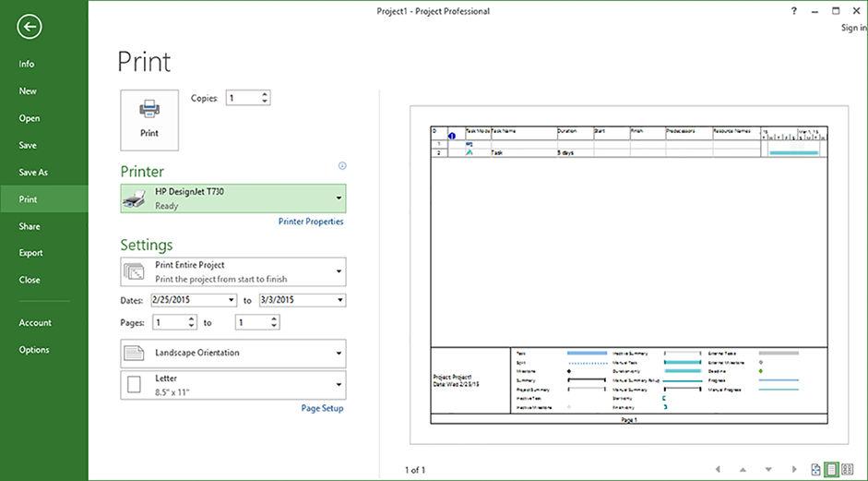Switch to actual size view icon
This screenshot has width=868, height=481.
[816, 469]
